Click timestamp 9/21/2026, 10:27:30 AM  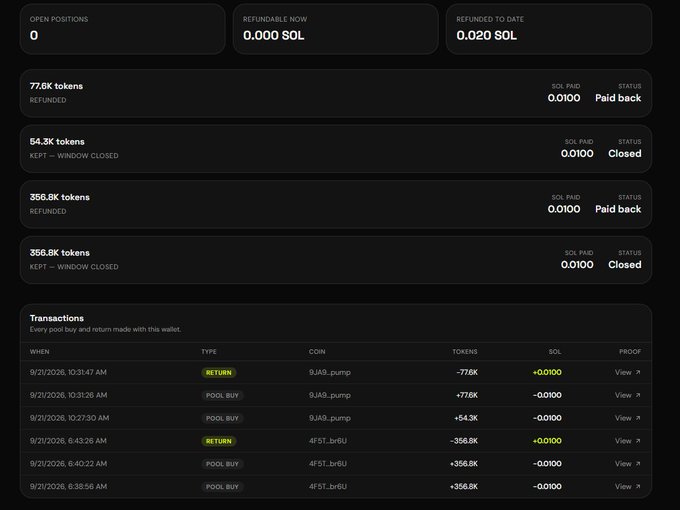pyautogui.click(x=69, y=418)
